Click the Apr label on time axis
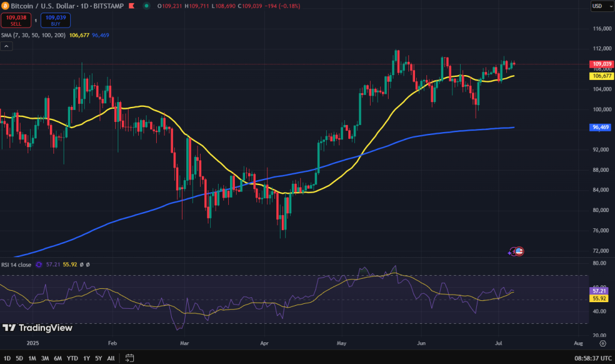615x364 pixels. 264,343
